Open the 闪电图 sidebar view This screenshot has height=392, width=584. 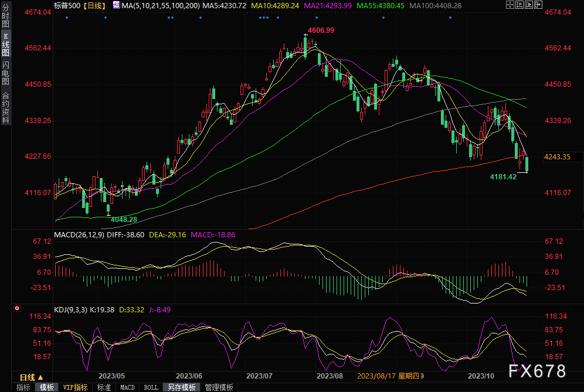coord(5,75)
